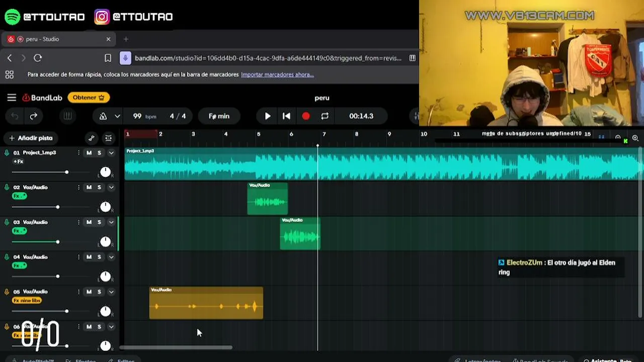Screen dimensions: 644x362
Task: Solo track 03 Voz/Audio
Action: tap(99, 222)
